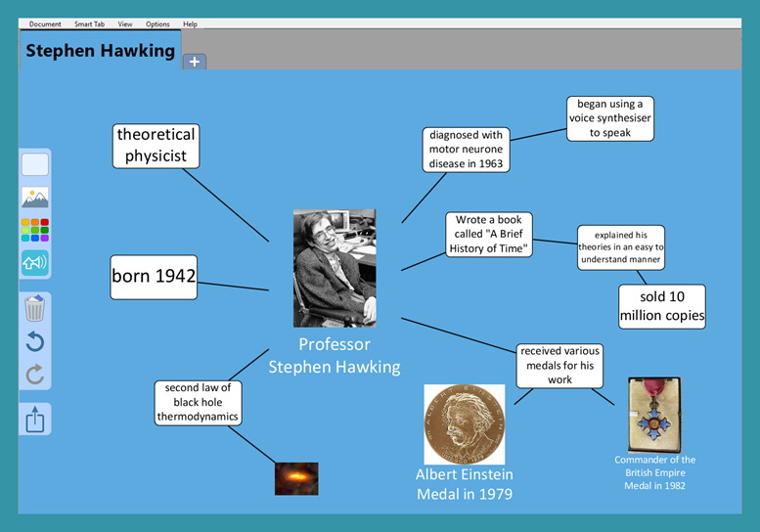
Task: Open the Help menu
Action: click(190, 23)
